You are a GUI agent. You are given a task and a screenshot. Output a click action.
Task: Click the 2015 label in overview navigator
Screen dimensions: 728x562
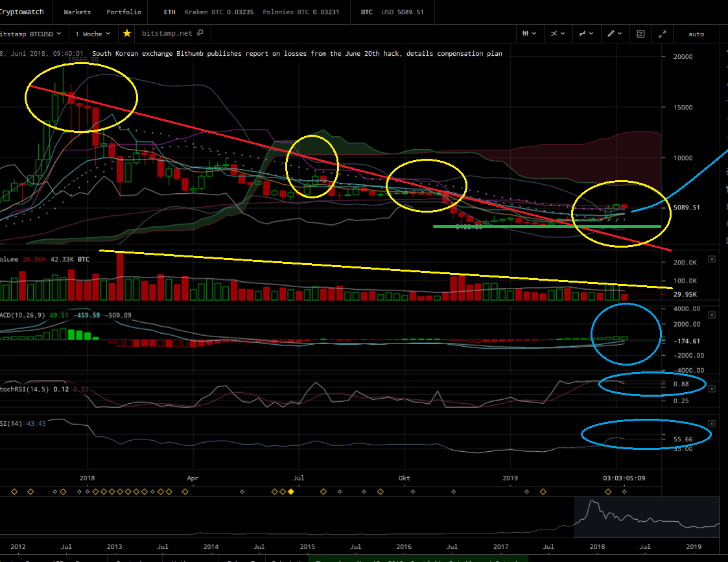coord(307,546)
